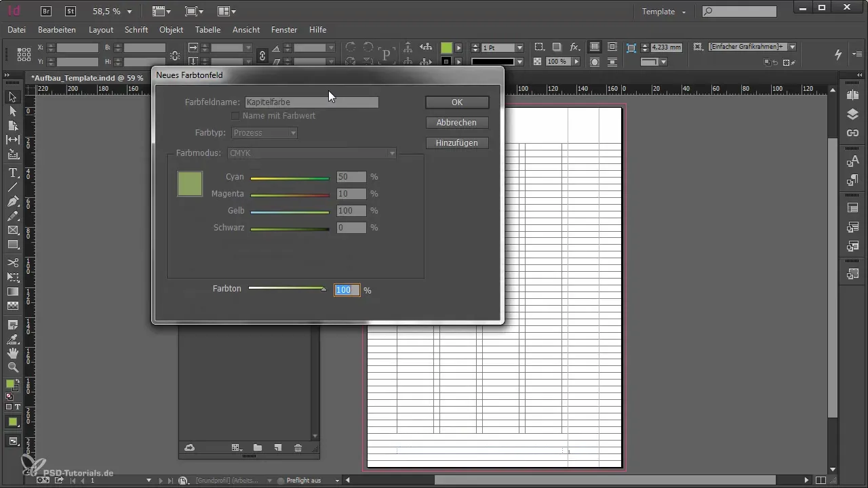
Task: Click the Hinzufügen button
Action: pyautogui.click(x=457, y=143)
